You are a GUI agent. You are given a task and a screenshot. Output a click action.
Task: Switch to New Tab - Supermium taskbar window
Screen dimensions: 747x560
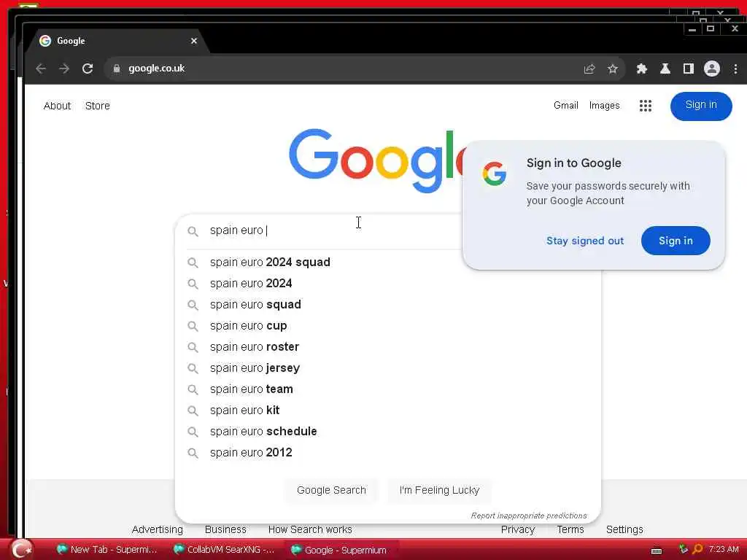108,550
